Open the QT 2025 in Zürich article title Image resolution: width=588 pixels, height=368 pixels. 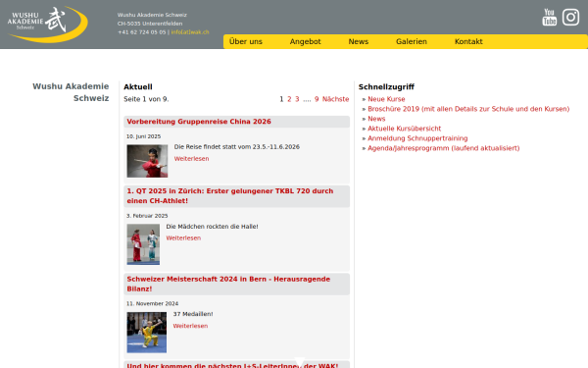point(230,196)
